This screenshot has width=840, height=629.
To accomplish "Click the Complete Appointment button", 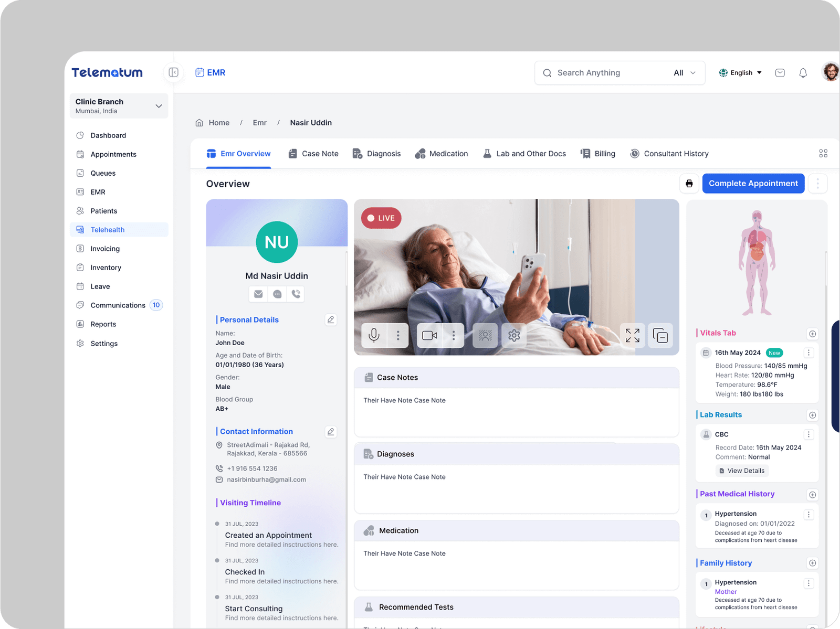I will pyautogui.click(x=753, y=184).
